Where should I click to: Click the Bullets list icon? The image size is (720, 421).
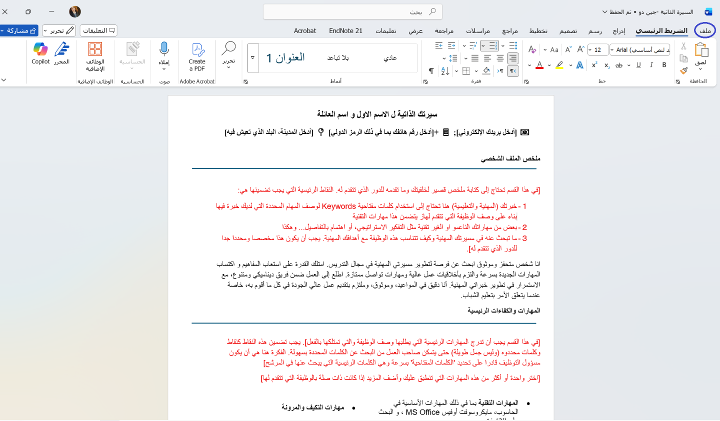513,45
